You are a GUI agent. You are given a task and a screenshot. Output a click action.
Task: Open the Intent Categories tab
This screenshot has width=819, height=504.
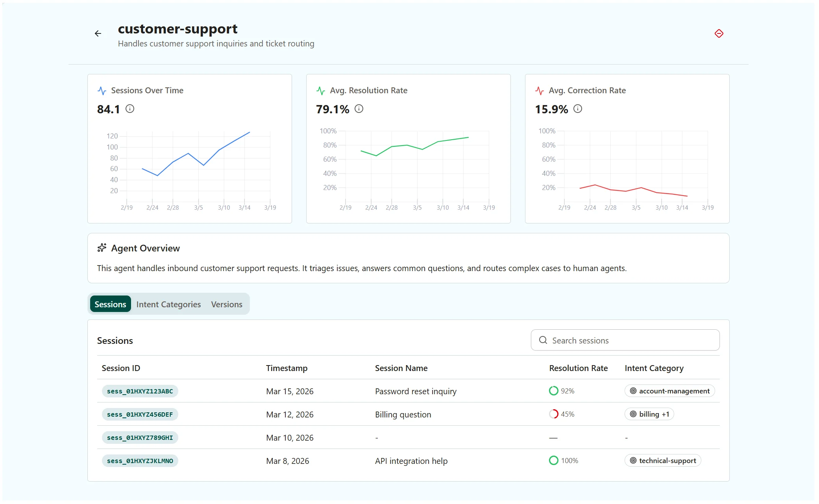[x=168, y=304]
